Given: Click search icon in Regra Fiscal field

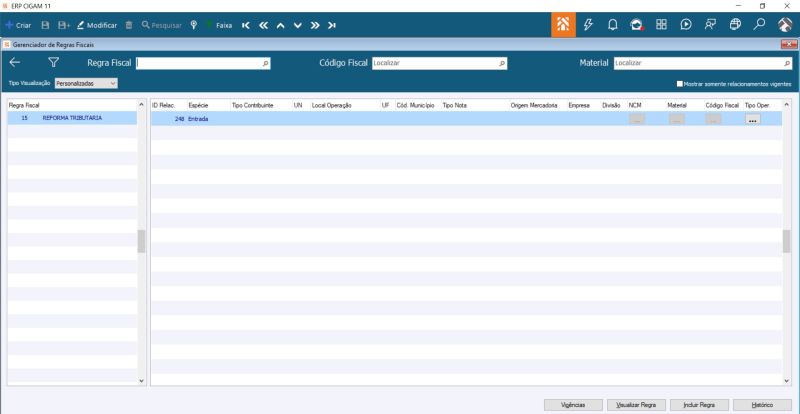Looking at the screenshot, I should (266, 63).
